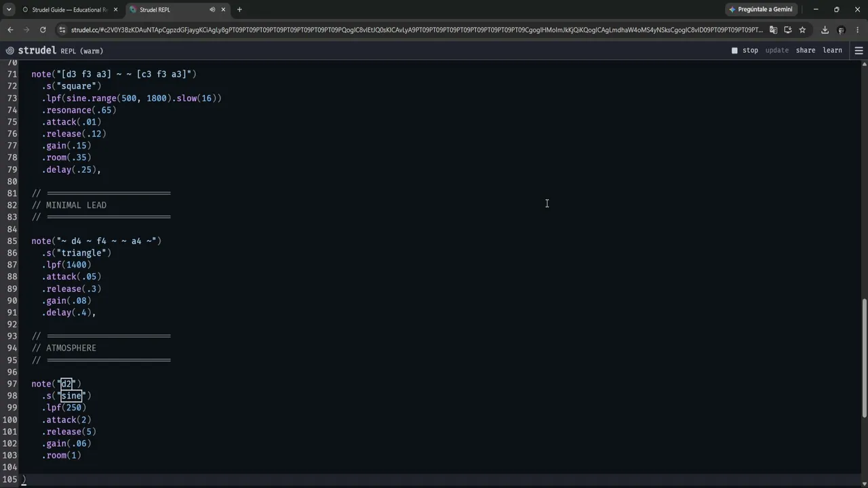Click the .attack(2) line
The height and width of the screenshot is (488, 868).
click(x=66, y=420)
